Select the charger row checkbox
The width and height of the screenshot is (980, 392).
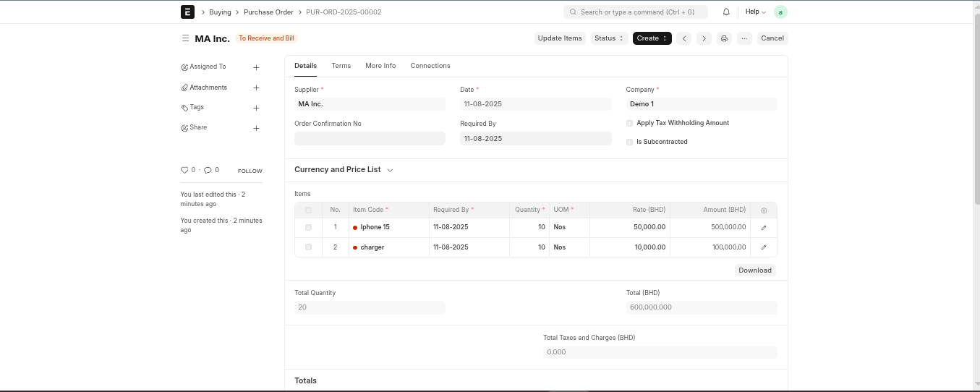coord(308,247)
